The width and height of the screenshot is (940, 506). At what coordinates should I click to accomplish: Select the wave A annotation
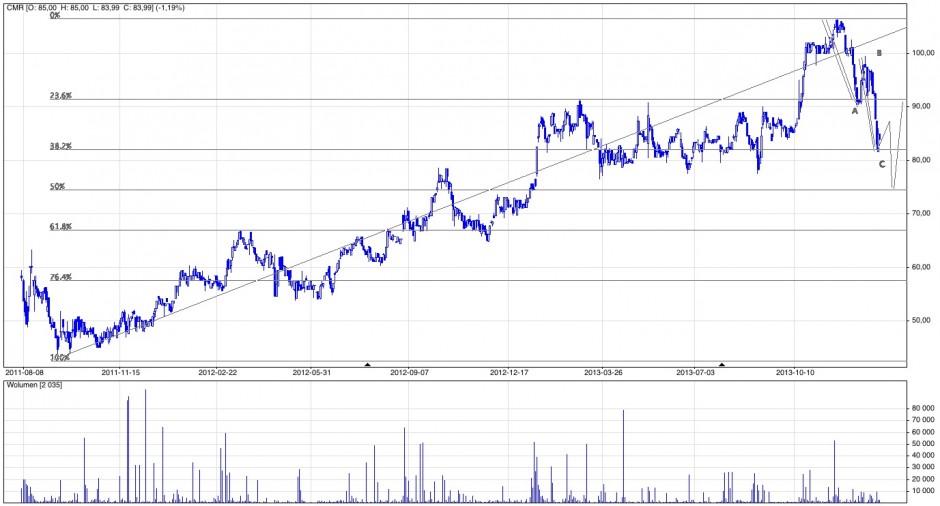pos(854,111)
